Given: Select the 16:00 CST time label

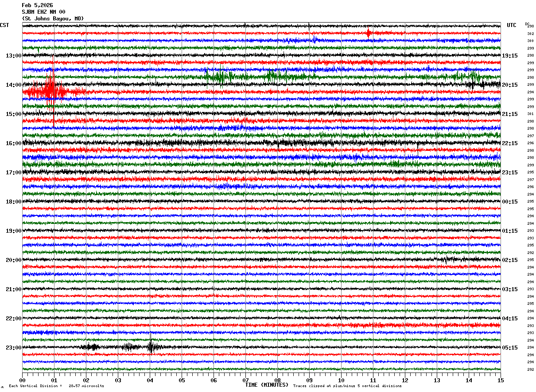Looking at the screenshot, I should 14,143.
